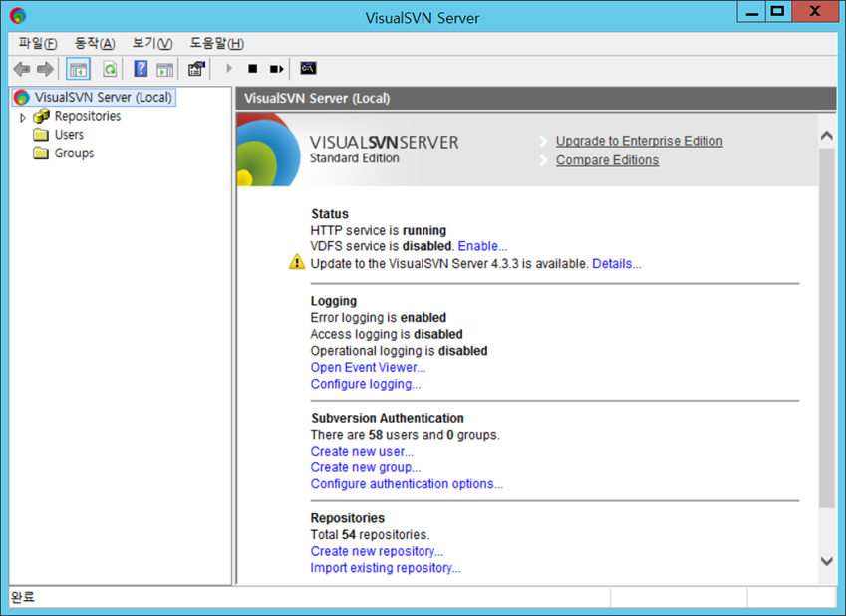Refresh view using green refresh icon

[110, 69]
